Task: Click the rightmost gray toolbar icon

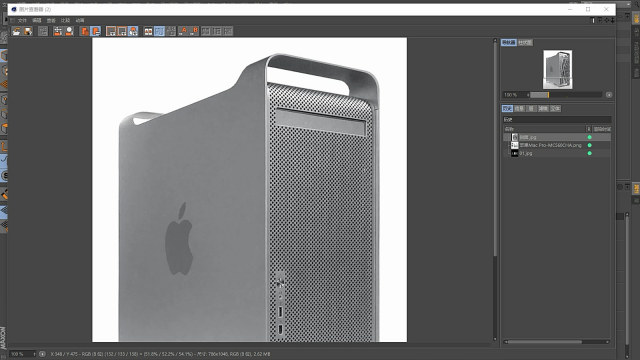Action: 228,31
